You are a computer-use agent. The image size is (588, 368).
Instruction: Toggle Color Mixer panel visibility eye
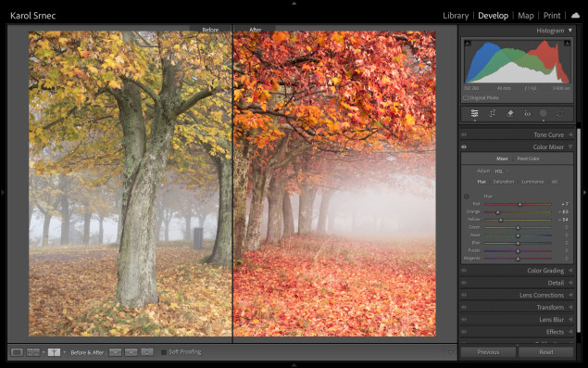pyautogui.click(x=464, y=146)
